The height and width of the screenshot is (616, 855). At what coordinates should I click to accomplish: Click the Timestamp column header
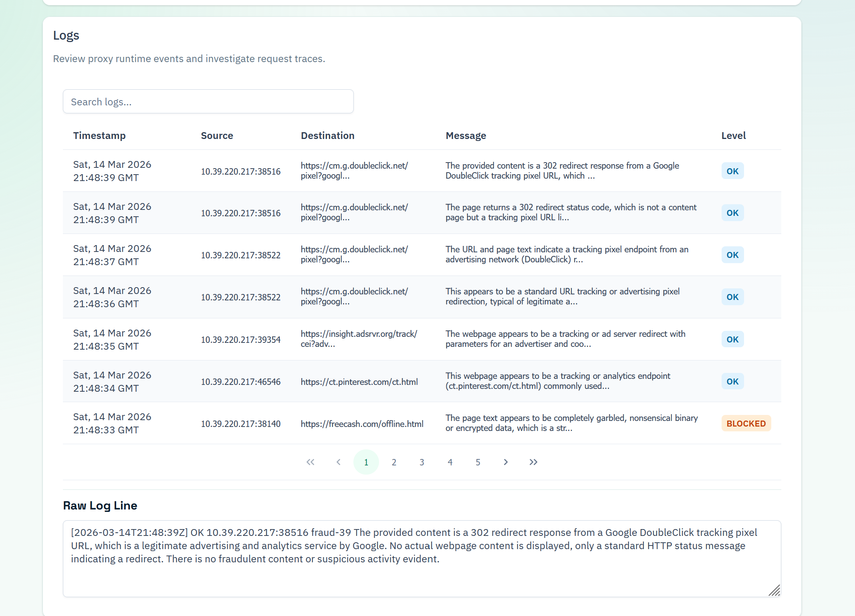point(99,136)
